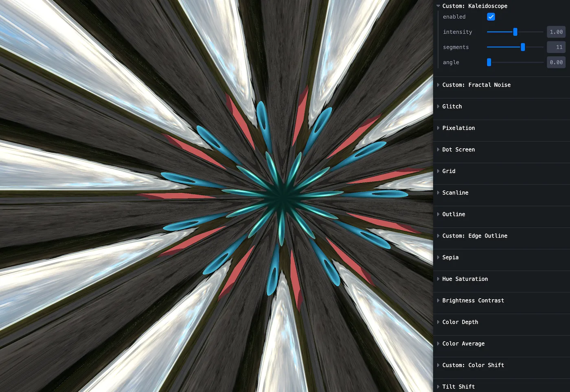The height and width of the screenshot is (392, 570).
Task: Open the Dot Screen effect settings
Action: 458,150
